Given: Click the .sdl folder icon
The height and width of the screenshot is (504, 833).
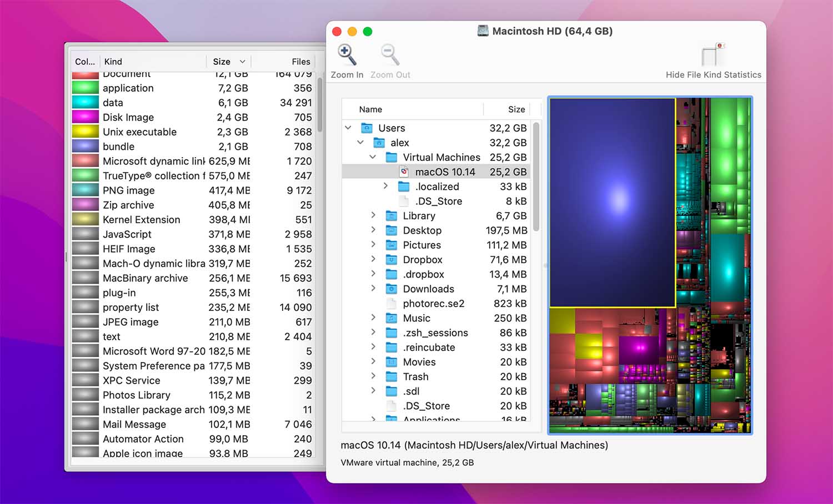Looking at the screenshot, I should click(x=392, y=391).
